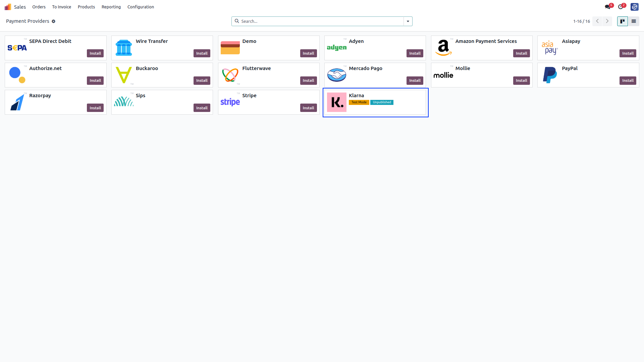Click the Mollie logo
The width and height of the screenshot is (644, 362).
pos(443,75)
